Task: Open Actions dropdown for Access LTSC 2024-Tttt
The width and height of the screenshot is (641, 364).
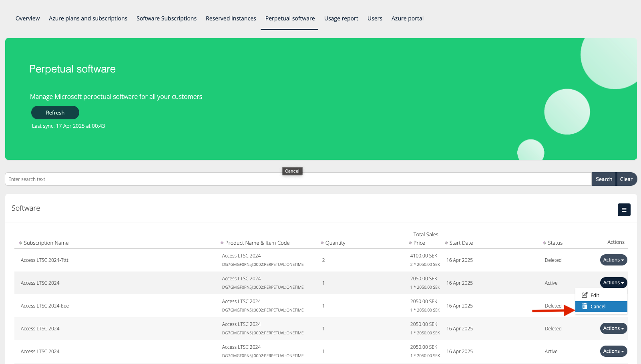Action: click(613, 260)
